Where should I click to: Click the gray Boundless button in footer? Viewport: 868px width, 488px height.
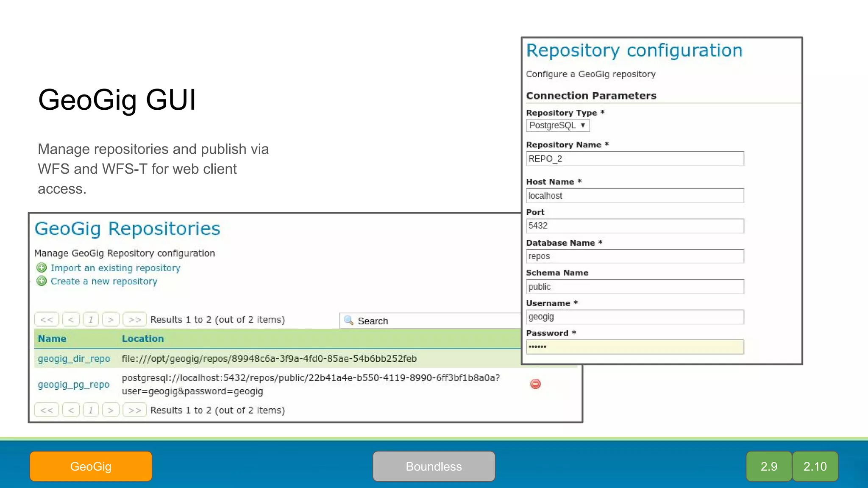434,466
